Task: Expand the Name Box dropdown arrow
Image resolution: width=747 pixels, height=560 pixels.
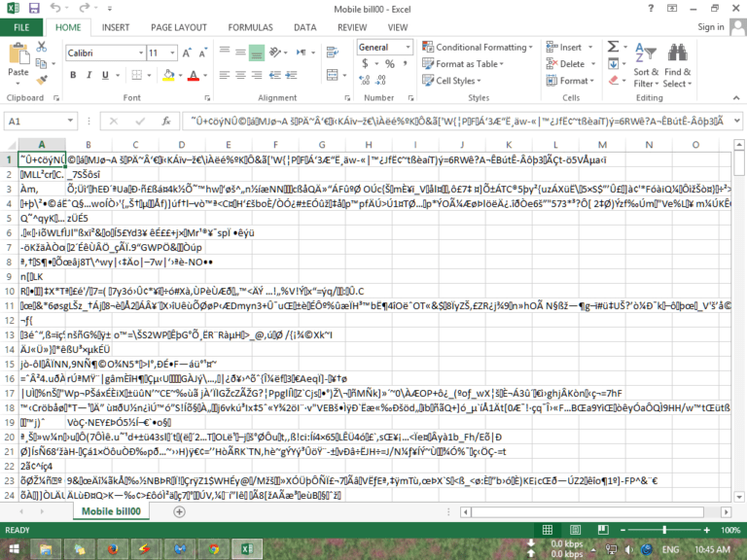Action: tap(70, 121)
